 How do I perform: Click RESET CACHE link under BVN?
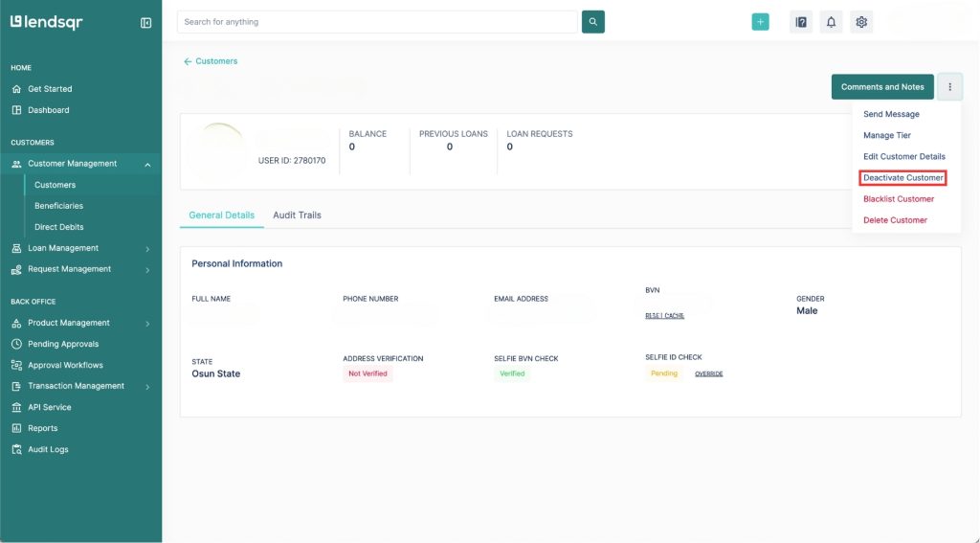pos(664,316)
